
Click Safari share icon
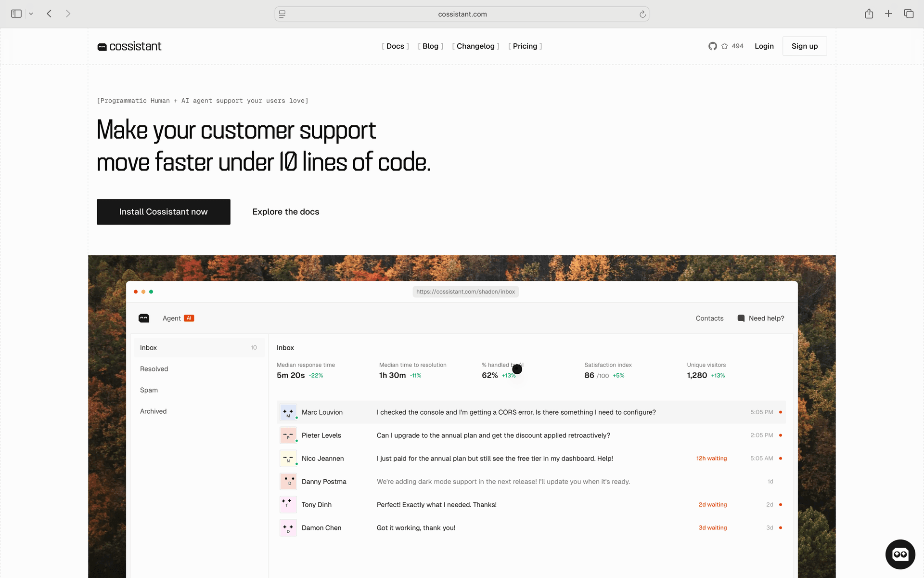tap(869, 14)
